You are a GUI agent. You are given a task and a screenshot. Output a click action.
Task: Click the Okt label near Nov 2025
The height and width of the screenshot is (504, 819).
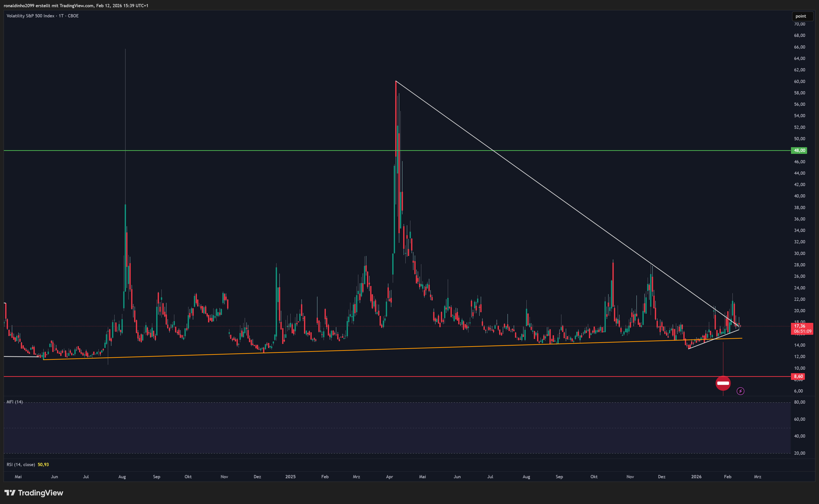[594, 477]
